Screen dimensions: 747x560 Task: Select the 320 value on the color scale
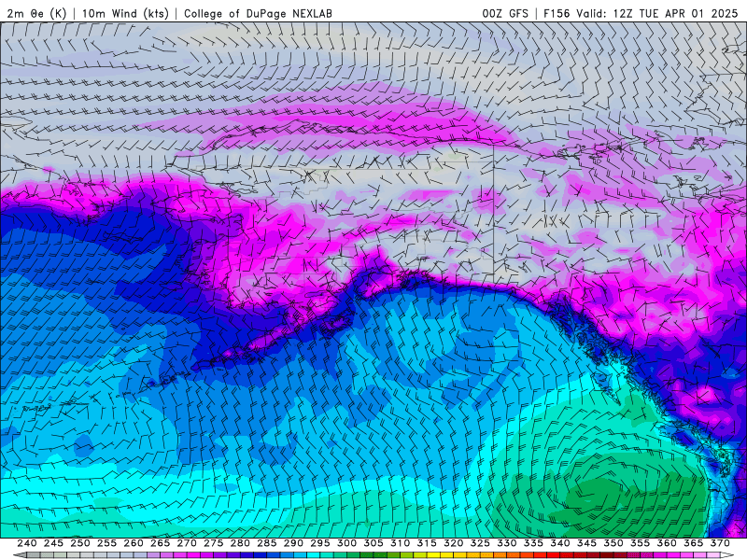coord(454,543)
